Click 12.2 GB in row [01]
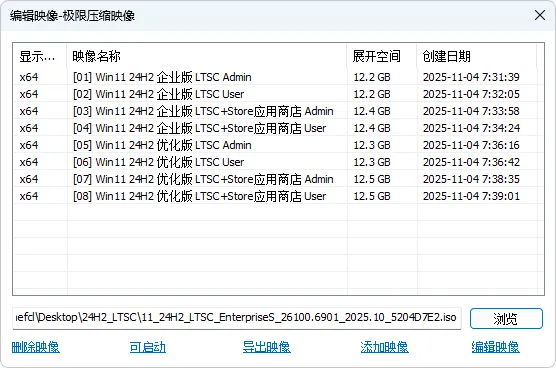This screenshot has height=368, width=556. click(372, 77)
